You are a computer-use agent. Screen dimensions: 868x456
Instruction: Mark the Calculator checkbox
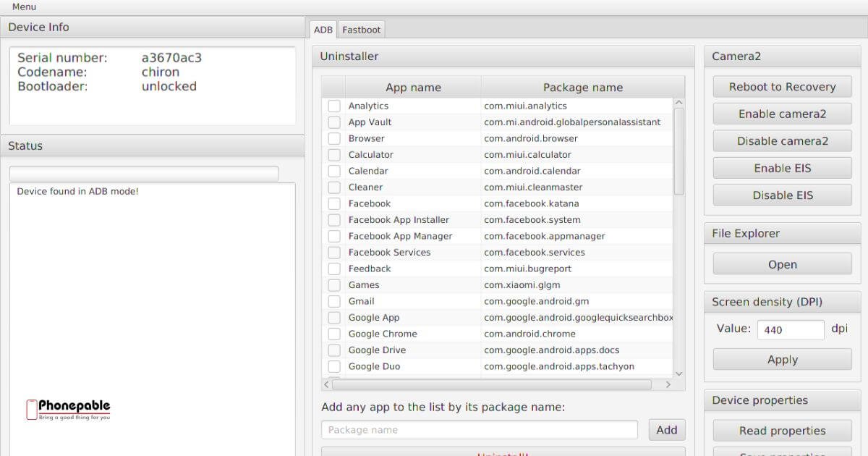coord(334,155)
